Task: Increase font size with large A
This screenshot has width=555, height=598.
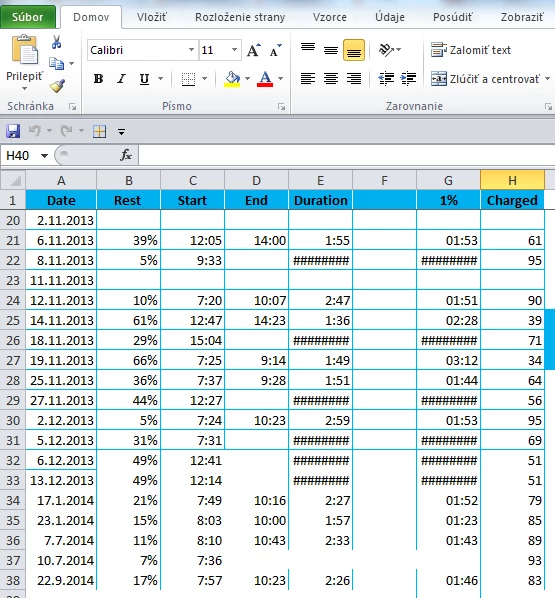Action: pos(254,50)
